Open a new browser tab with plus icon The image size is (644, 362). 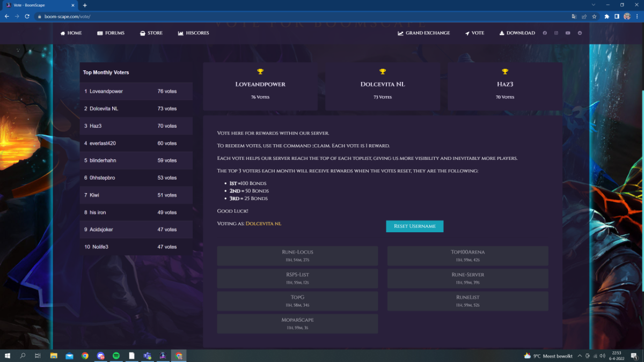coord(85,5)
